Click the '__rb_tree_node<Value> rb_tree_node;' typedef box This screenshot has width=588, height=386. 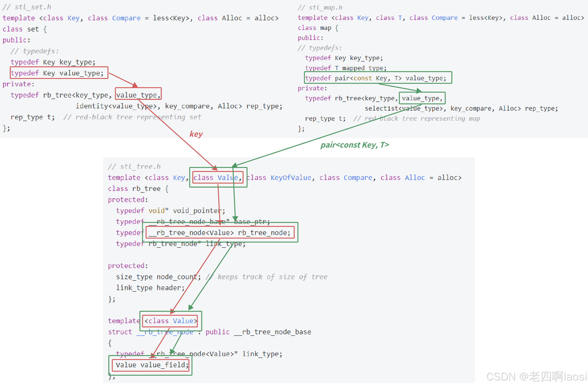click(x=220, y=233)
